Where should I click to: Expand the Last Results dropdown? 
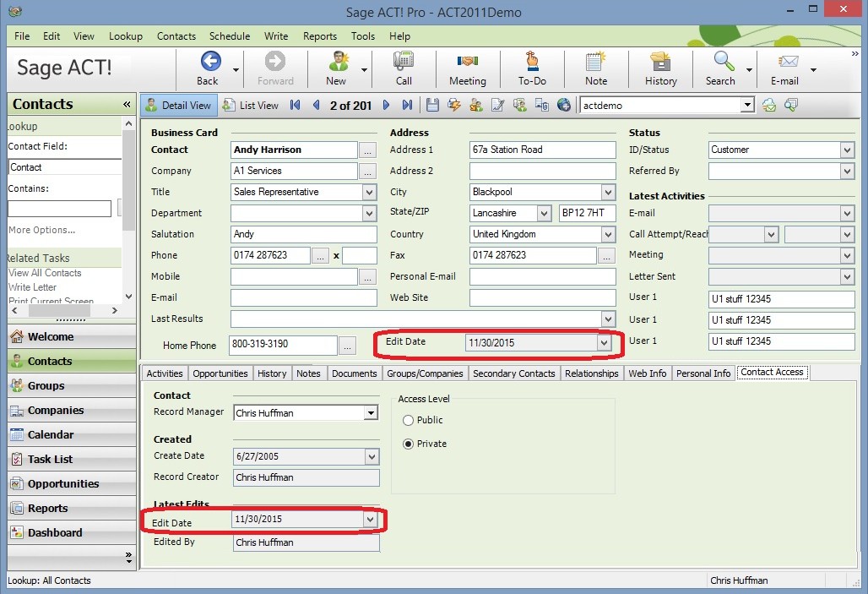tap(609, 319)
